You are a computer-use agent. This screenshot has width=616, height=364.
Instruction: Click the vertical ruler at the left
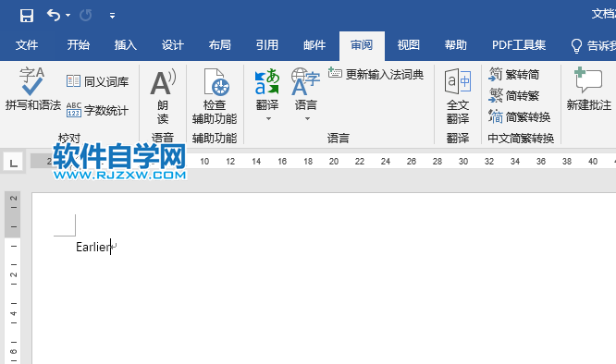[13, 278]
